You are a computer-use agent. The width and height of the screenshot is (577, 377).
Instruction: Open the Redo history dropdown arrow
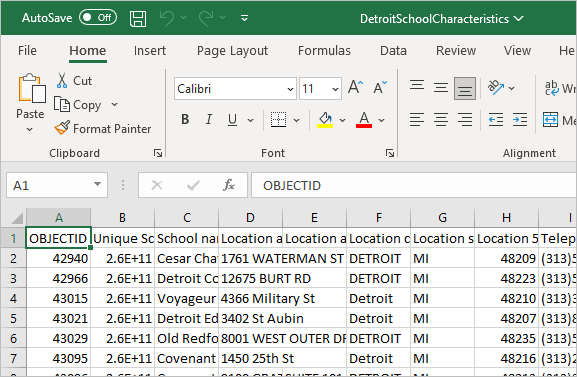[x=223, y=17]
